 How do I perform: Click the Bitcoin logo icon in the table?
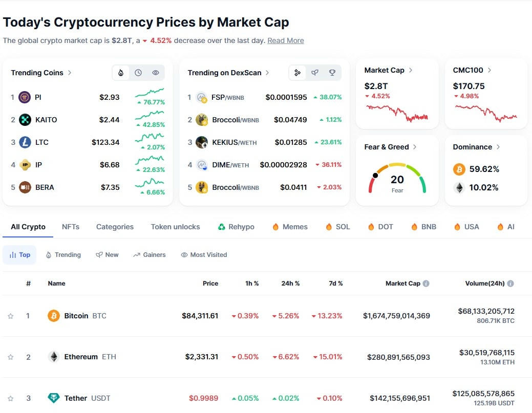54,316
